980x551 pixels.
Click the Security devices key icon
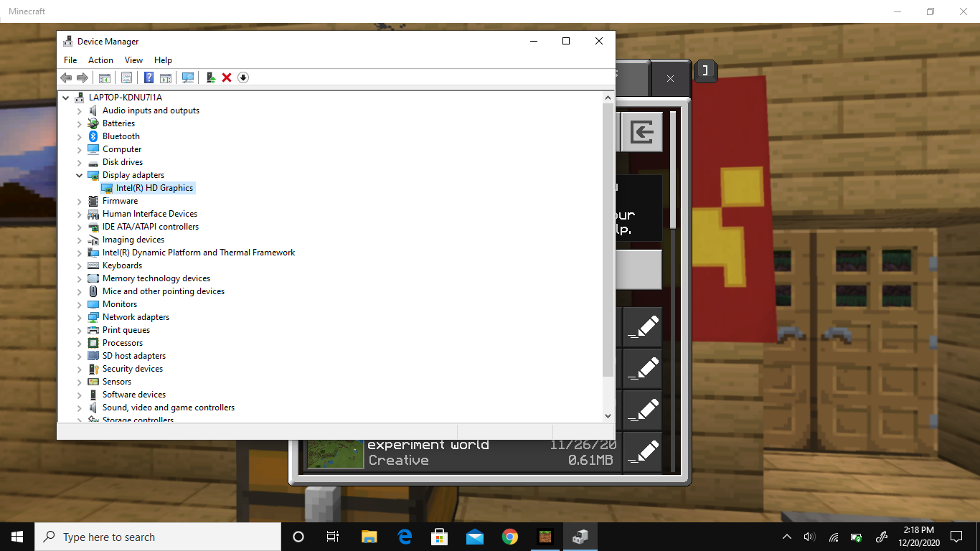tap(93, 369)
